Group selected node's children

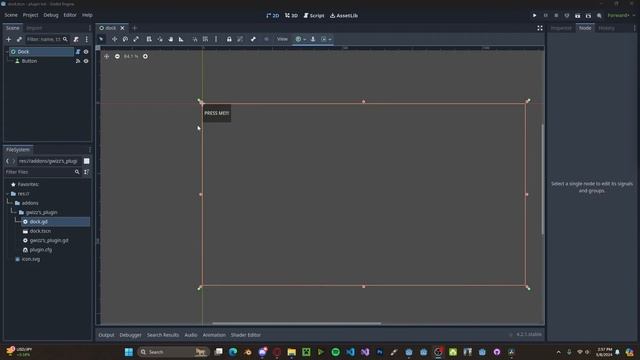point(240,39)
